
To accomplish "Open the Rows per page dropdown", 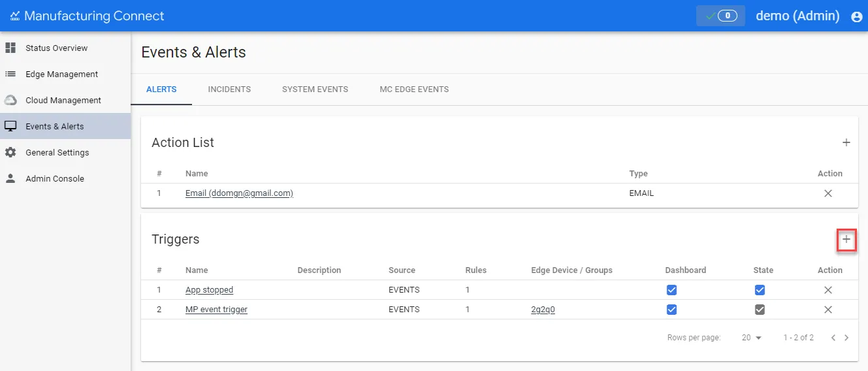I will tap(752, 338).
